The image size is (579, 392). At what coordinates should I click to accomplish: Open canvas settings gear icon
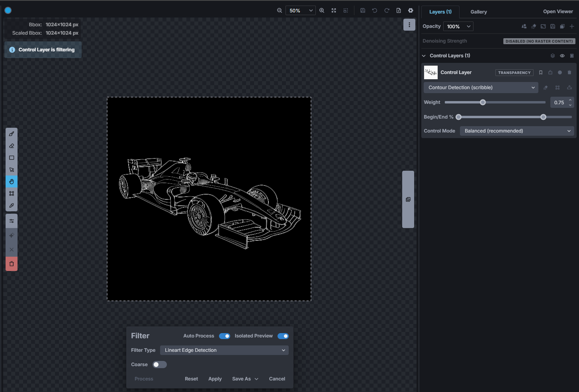tap(411, 10)
